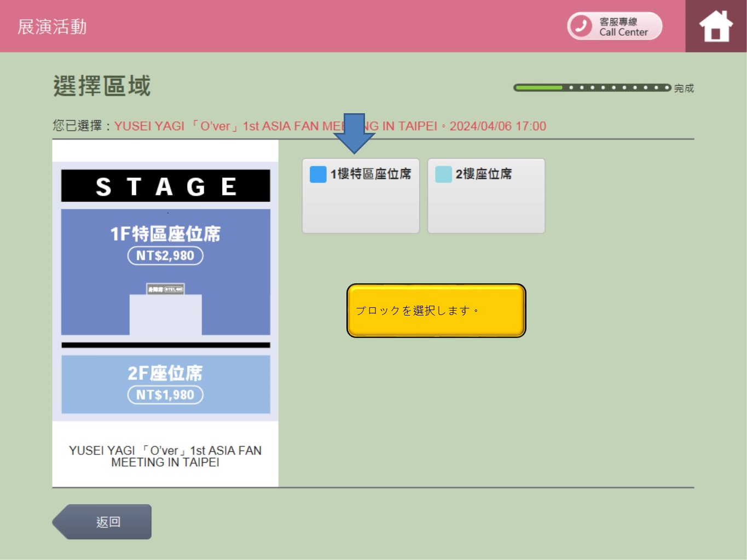
Task: Click the progress bar near 完成
Action: pos(592,87)
